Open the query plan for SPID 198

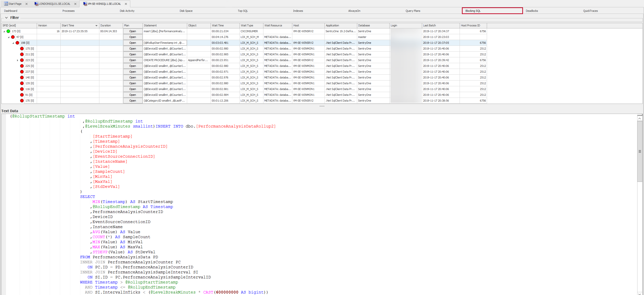tap(133, 43)
